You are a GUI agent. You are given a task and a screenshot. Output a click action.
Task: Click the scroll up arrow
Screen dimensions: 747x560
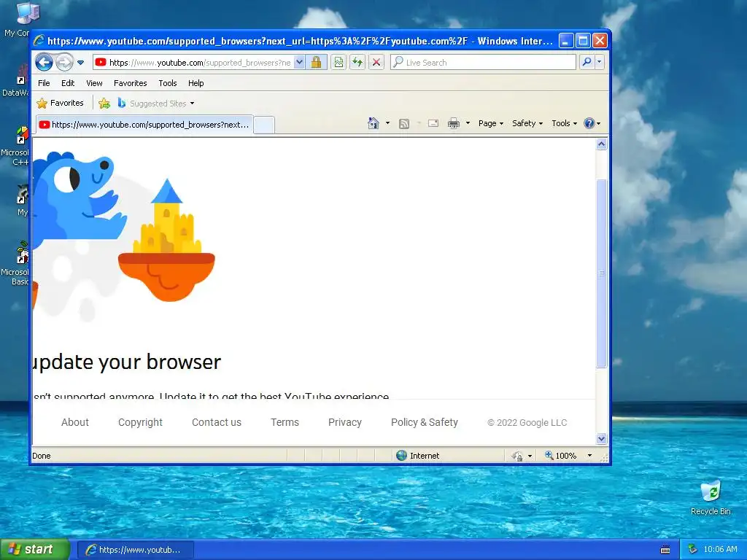601,144
